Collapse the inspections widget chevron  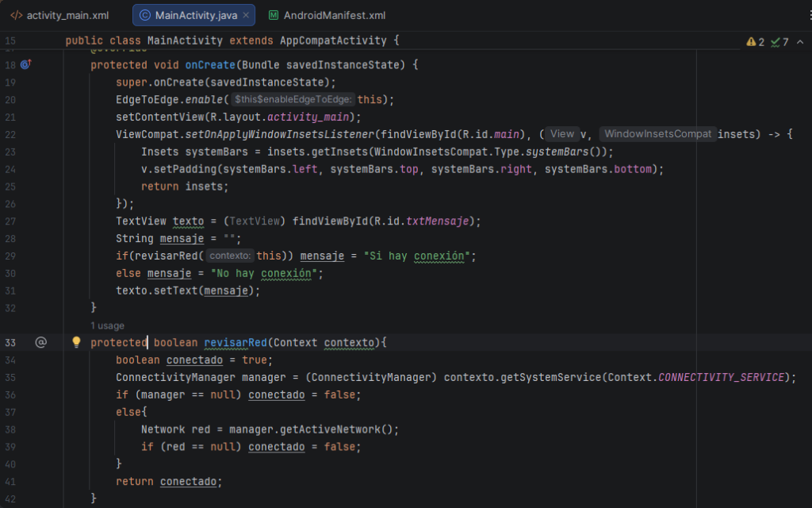pyautogui.click(x=800, y=42)
